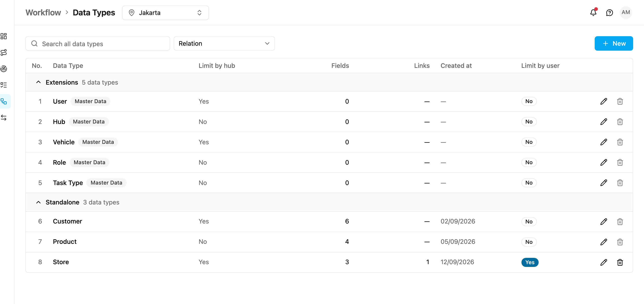This screenshot has height=304, width=644.
Task: Open the Product data type row
Action: 329,242
